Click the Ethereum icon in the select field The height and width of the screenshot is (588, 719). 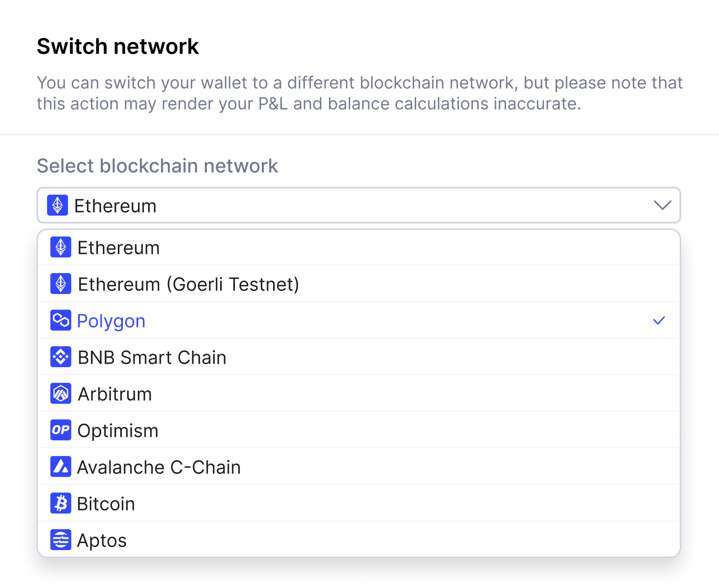[x=58, y=205]
